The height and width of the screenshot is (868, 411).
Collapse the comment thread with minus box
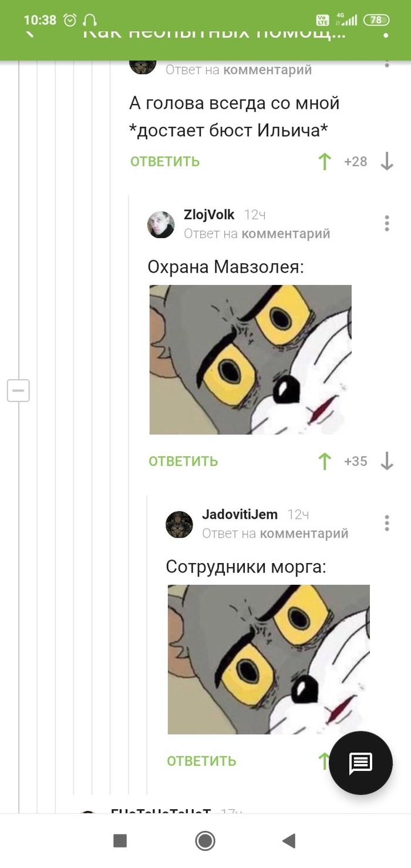coord(18,390)
